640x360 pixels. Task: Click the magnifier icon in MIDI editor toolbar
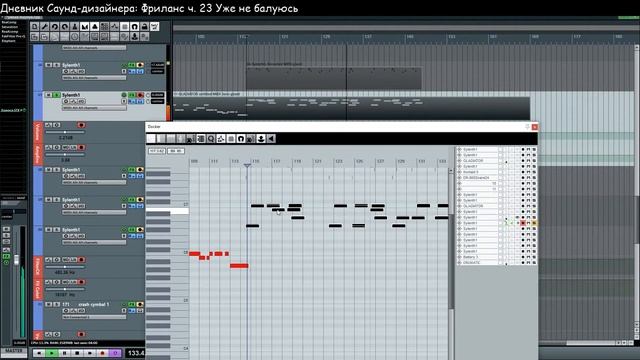coord(211,139)
